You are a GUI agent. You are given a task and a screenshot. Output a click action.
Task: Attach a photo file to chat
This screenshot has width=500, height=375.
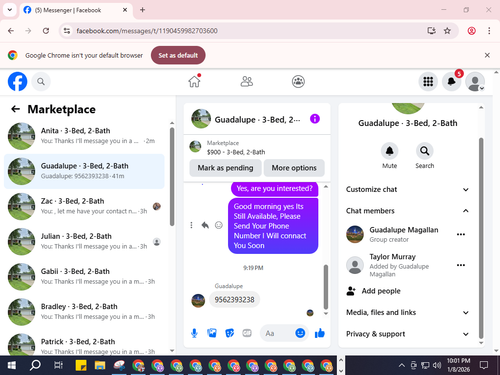click(212, 333)
